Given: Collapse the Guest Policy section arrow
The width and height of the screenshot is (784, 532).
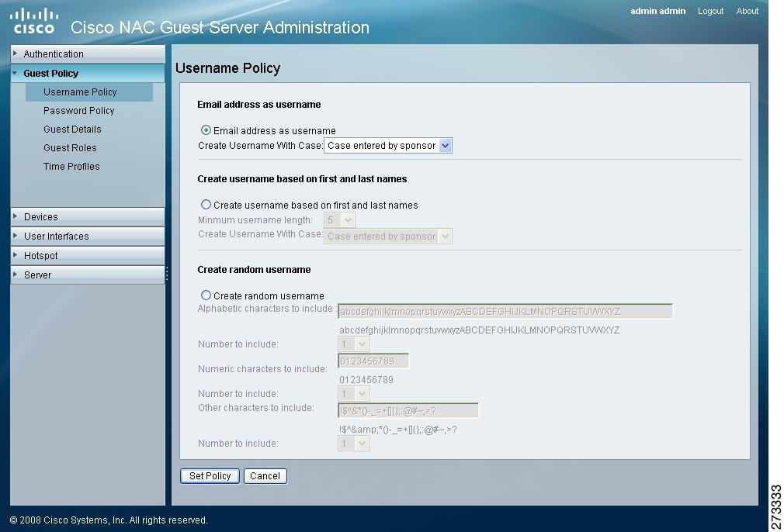Looking at the screenshot, I should coord(15,73).
